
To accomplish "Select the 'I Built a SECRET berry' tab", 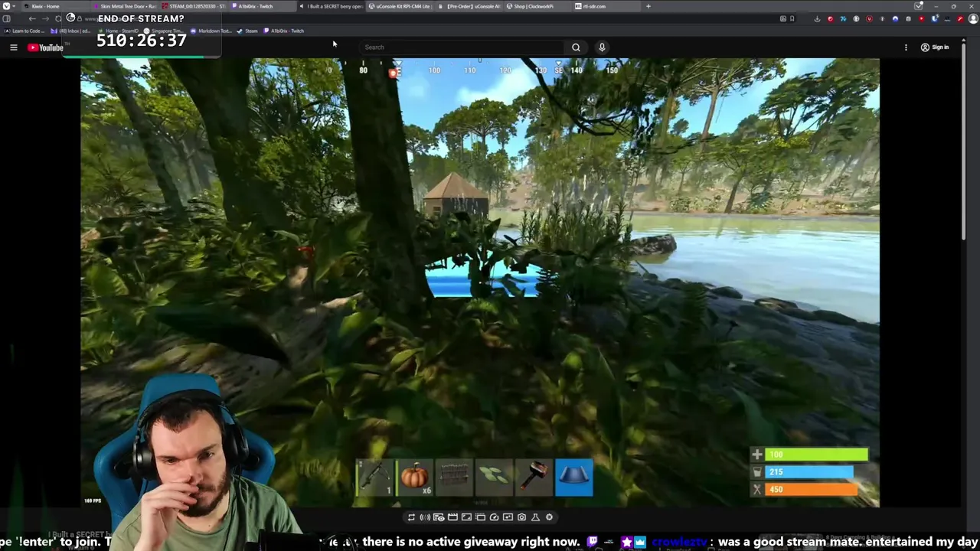I will click(331, 6).
